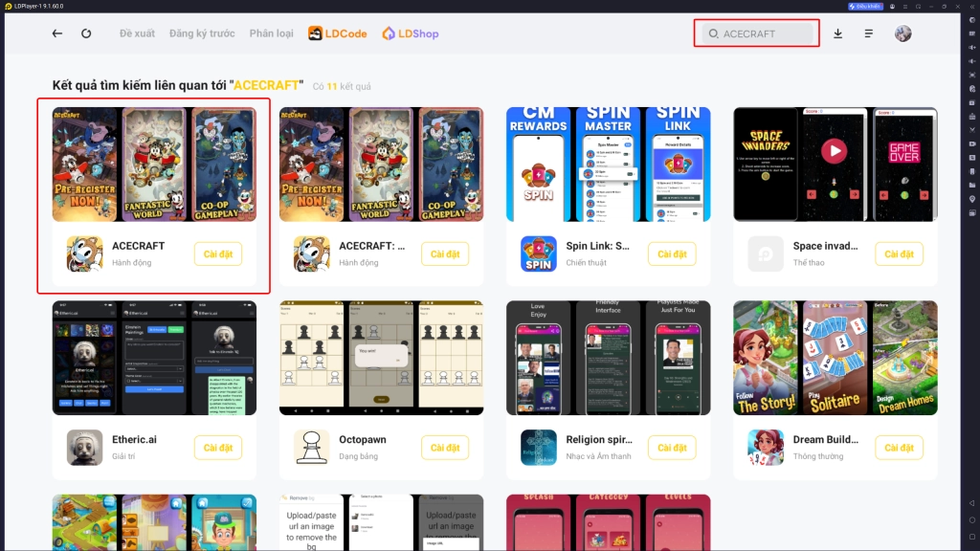
Task: Open ACECRAFT: ... screenshot banner
Action: (x=381, y=165)
